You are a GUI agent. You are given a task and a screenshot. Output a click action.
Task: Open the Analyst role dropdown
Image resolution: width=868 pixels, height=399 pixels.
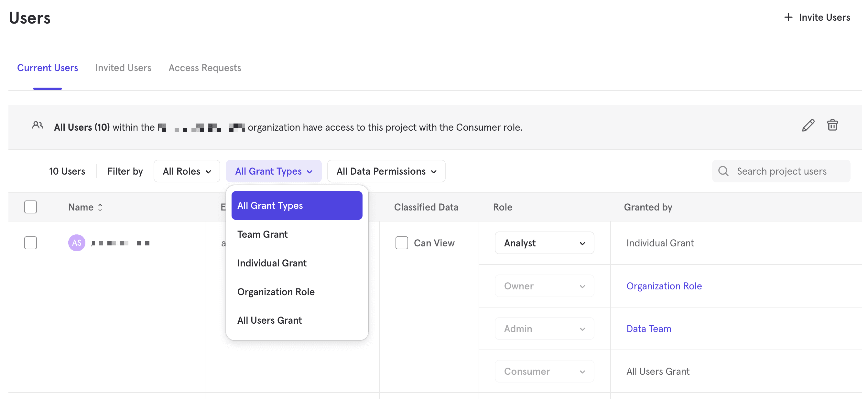pos(544,243)
